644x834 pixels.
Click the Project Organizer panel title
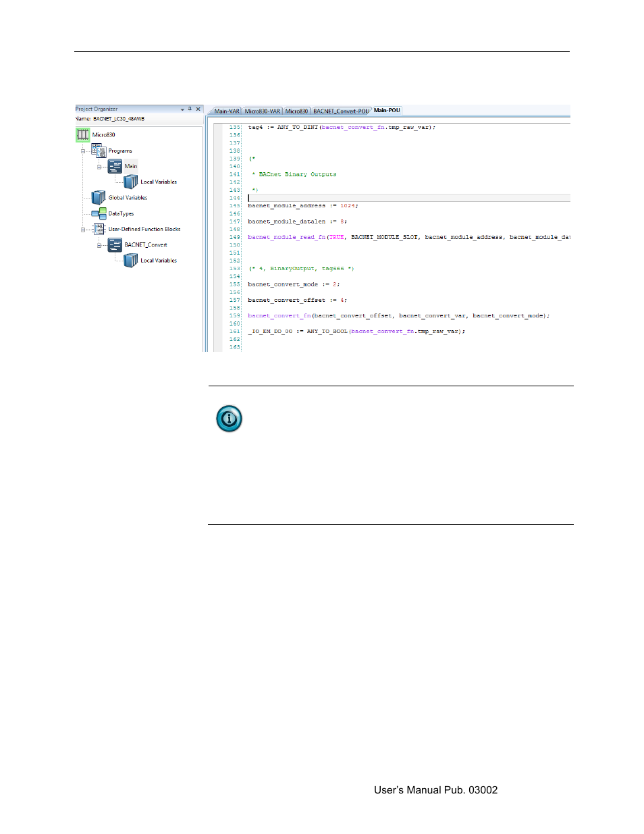coord(97,109)
